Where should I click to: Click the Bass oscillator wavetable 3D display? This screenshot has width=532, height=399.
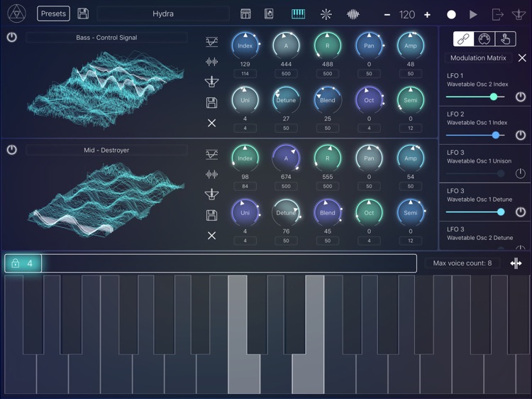(x=106, y=89)
